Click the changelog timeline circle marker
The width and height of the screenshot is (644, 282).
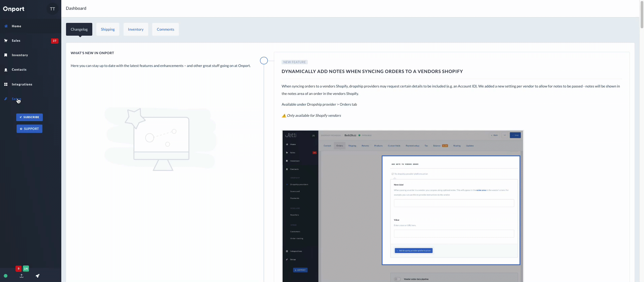(x=264, y=61)
